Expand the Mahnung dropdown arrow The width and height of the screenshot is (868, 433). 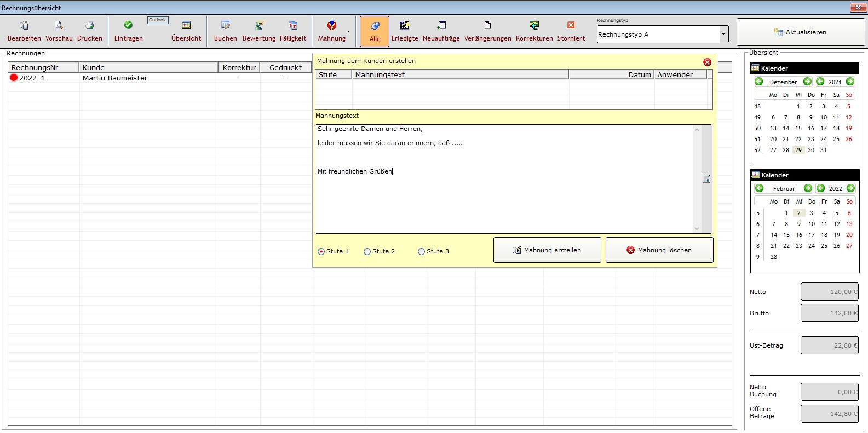[x=349, y=32]
